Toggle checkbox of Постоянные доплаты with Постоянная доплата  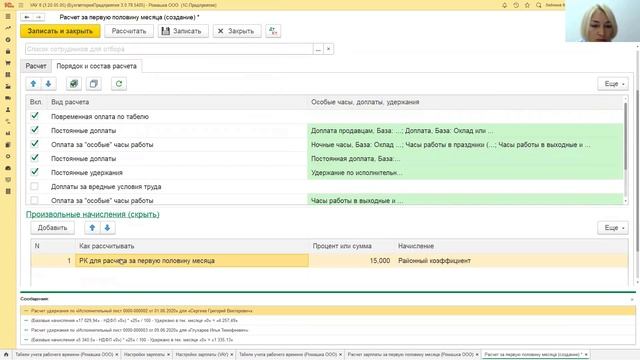tap(35, 158)
